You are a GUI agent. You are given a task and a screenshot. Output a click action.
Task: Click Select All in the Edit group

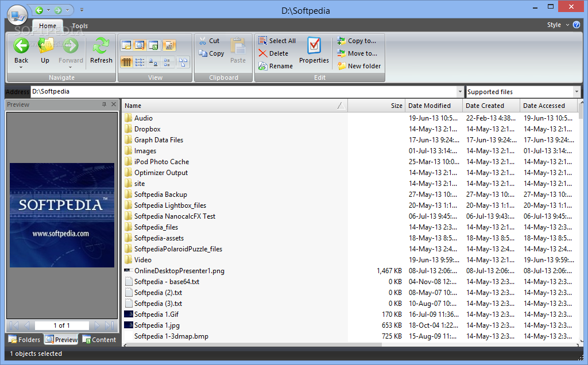pyautogui.click(x=277, y=41)
